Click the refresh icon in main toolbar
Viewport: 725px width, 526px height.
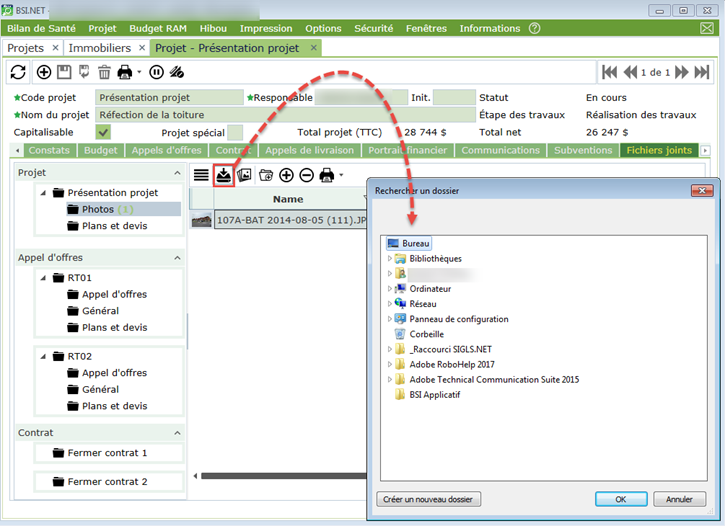[x=18, y=72]
